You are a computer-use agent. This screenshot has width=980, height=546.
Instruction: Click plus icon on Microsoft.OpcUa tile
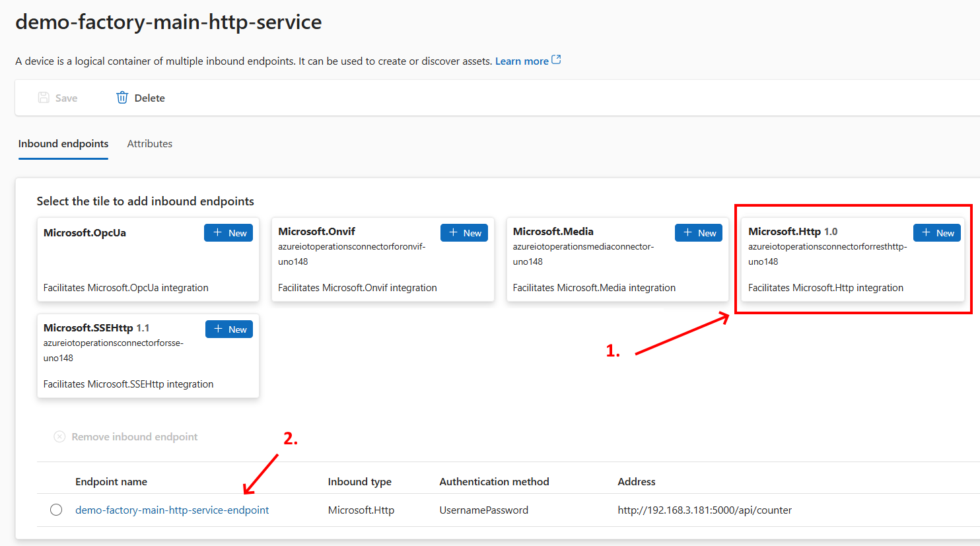[217, 232]
